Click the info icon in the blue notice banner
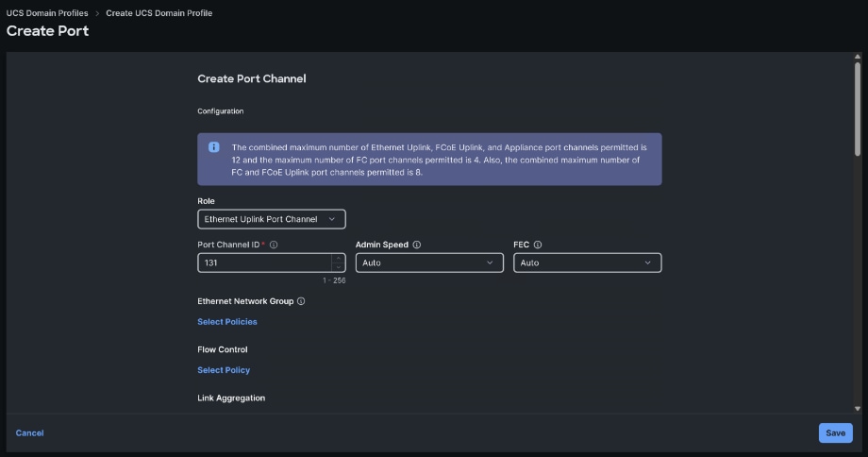The height and width of the screenshot is (457, 868). pos(213,147)
